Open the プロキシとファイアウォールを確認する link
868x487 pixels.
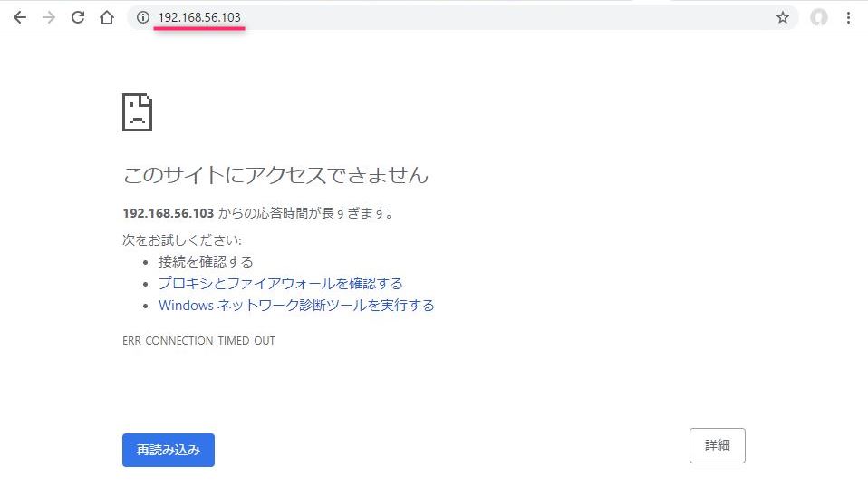click(x=281, y=283)
